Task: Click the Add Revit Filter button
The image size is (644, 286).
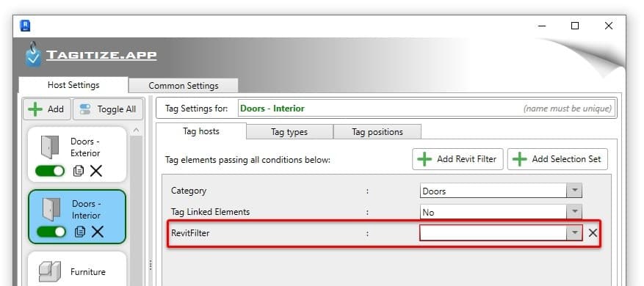Action: point(457,159)
